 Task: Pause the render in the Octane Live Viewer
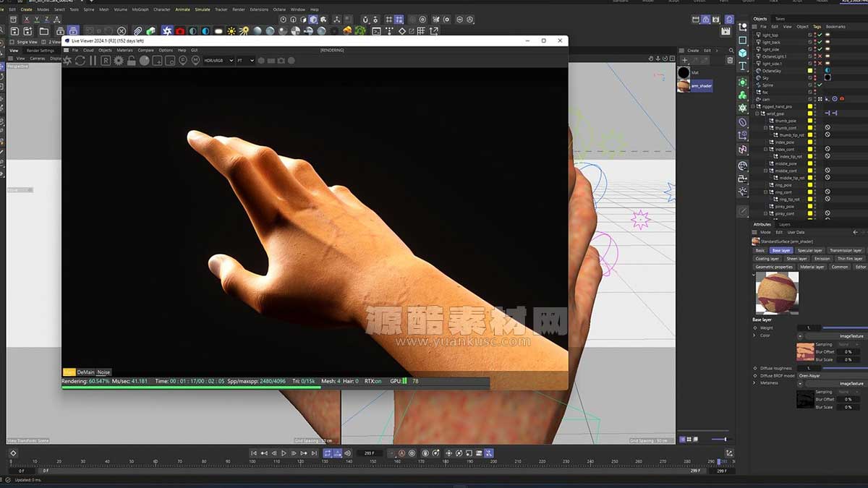coord(93,61)
